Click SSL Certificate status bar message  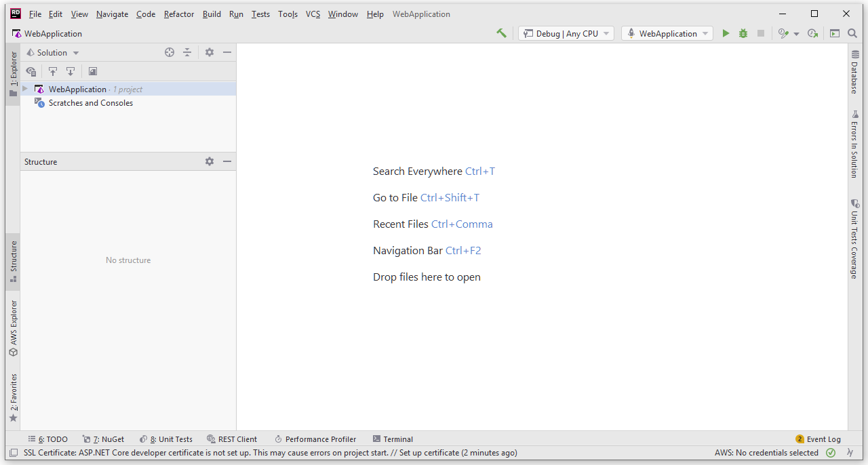(270, 453)
